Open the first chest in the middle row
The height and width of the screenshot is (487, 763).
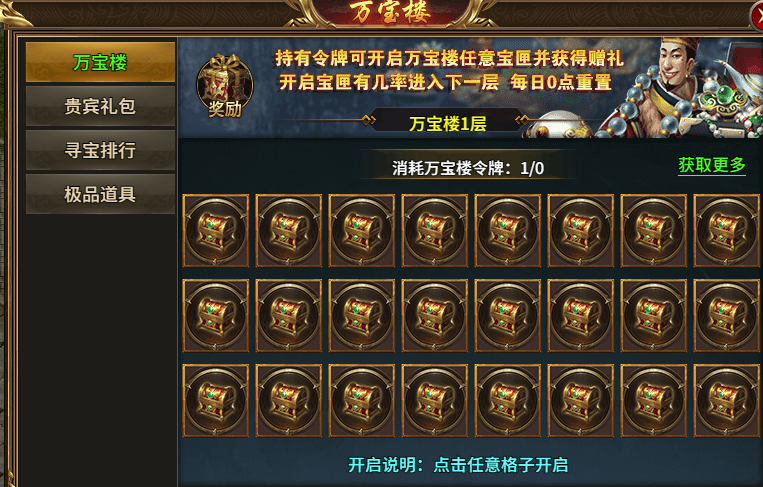coord(216,315)
